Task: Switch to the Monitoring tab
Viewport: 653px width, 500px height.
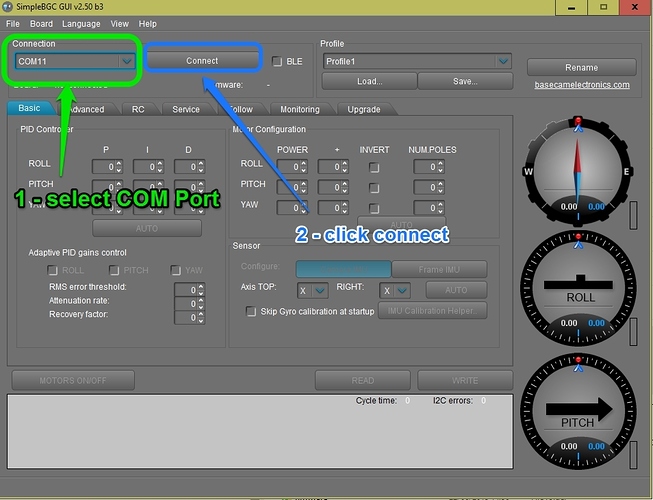Action: point(300,109)
